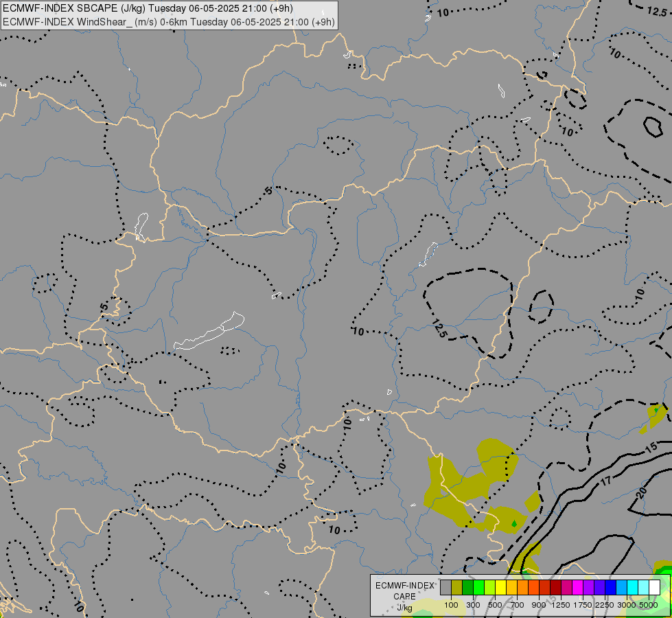Click the legend value 1250

[x=561, y=605]
